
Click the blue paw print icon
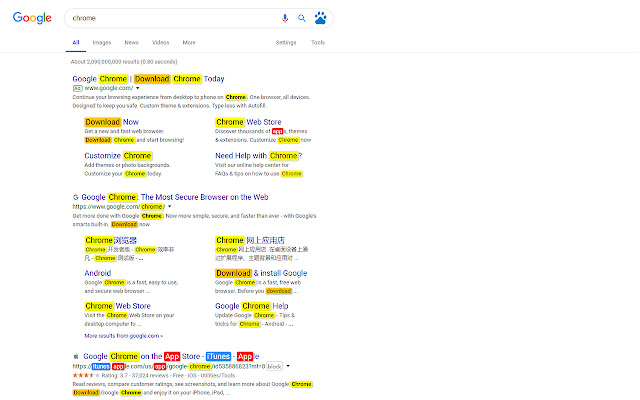pos(320,18)
